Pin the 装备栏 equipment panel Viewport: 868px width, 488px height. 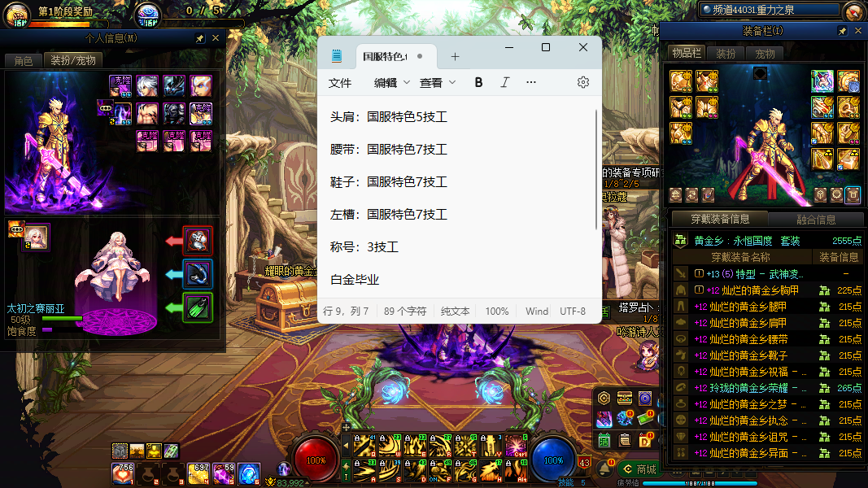pos(842,31)
